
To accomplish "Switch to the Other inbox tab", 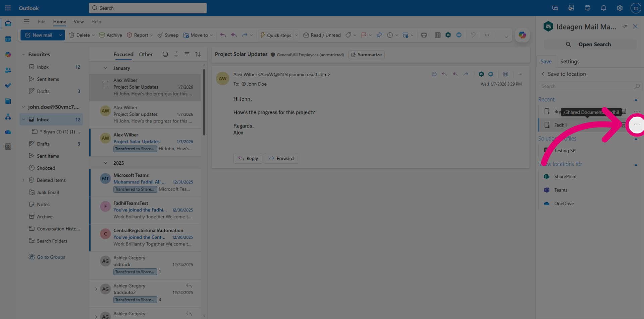I will click(146, 54).
